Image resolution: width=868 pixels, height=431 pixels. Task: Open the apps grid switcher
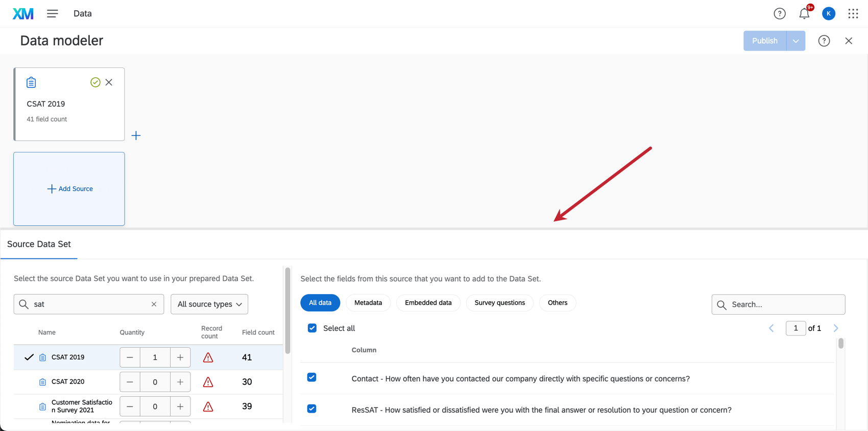853,14
